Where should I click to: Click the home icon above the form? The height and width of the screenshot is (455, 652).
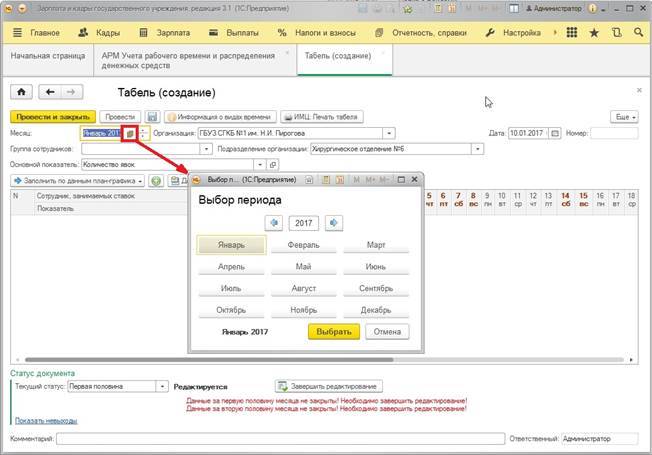click(20, 92)
